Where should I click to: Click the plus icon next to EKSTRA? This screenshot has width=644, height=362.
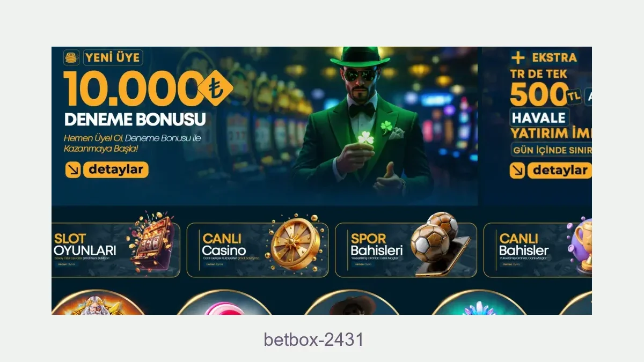point(518,58)
